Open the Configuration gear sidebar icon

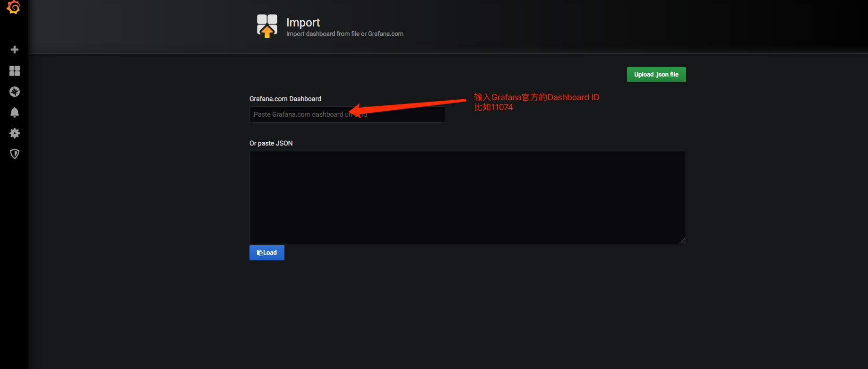point(15,133)
